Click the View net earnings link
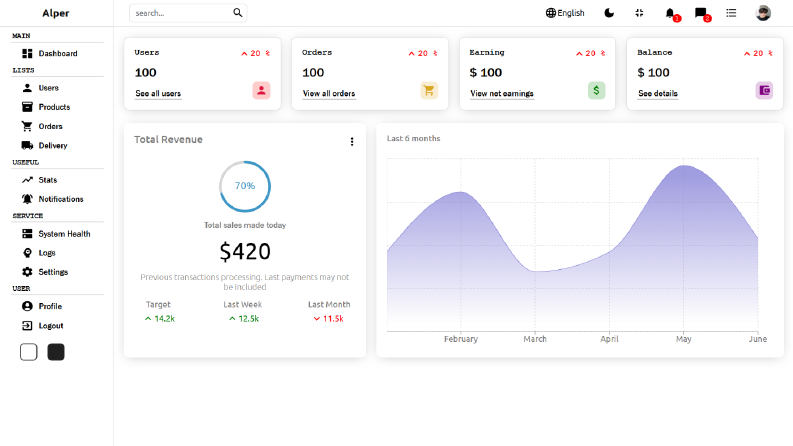The image size is (793, 446). coord(502,94)
